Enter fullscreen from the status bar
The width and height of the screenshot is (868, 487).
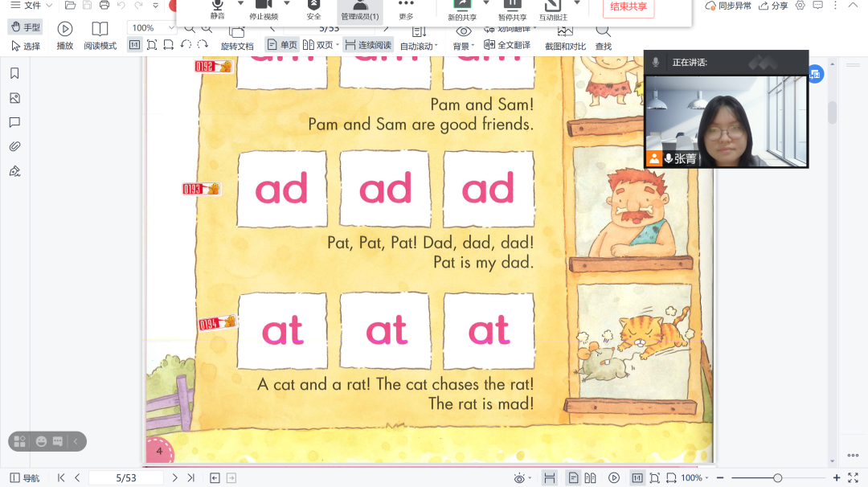tap(853, 477)
